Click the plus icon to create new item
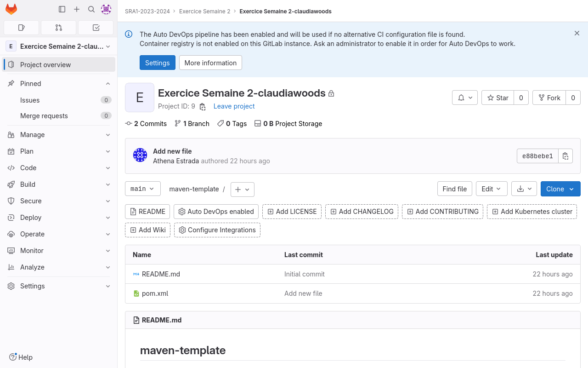 tap(77, 9)
